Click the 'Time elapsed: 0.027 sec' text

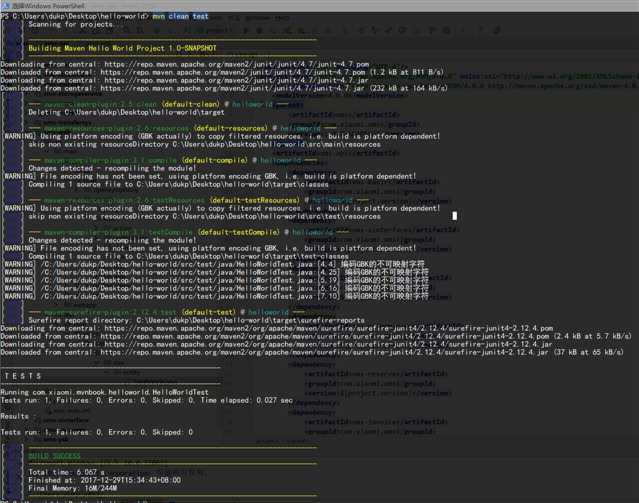point(247,400)
